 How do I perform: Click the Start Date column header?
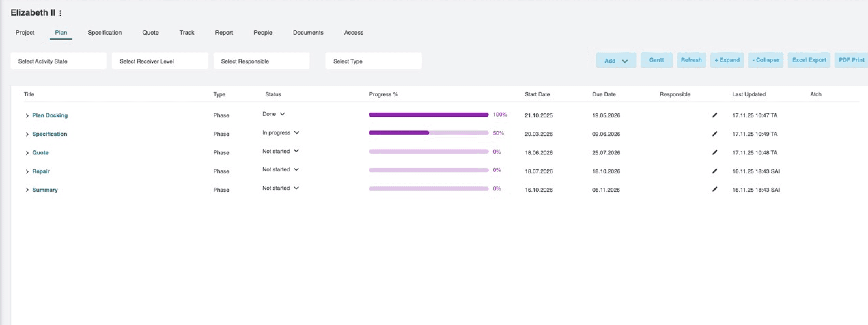click(x=537, y=94)
